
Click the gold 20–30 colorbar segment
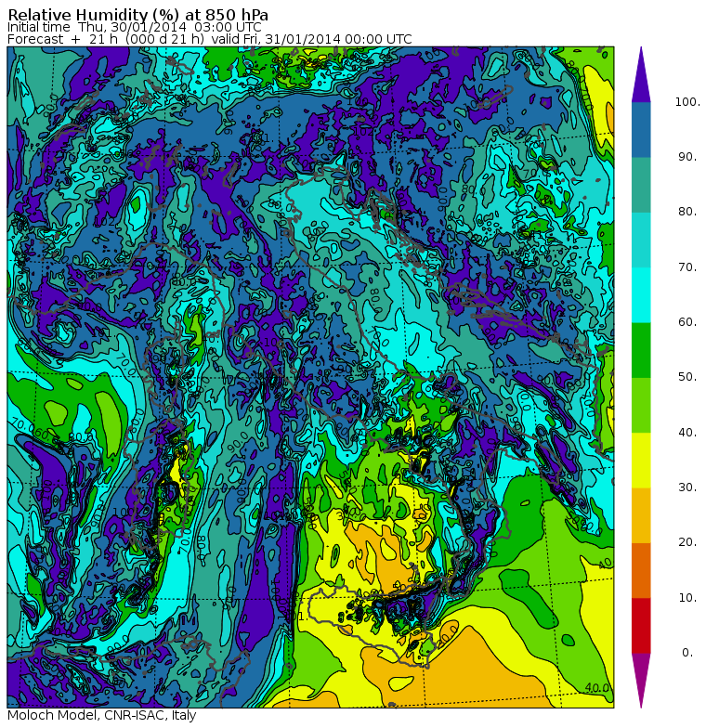(641, 515)
